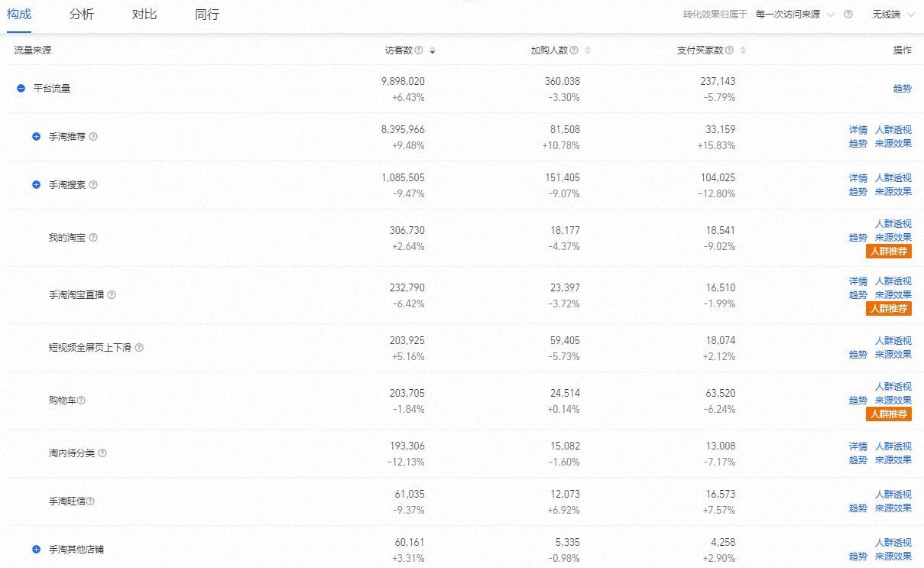Click help icon next to 转化效果归属于 dropdown
This screenshot has height=568, width=924.
(x=848, y=15)
